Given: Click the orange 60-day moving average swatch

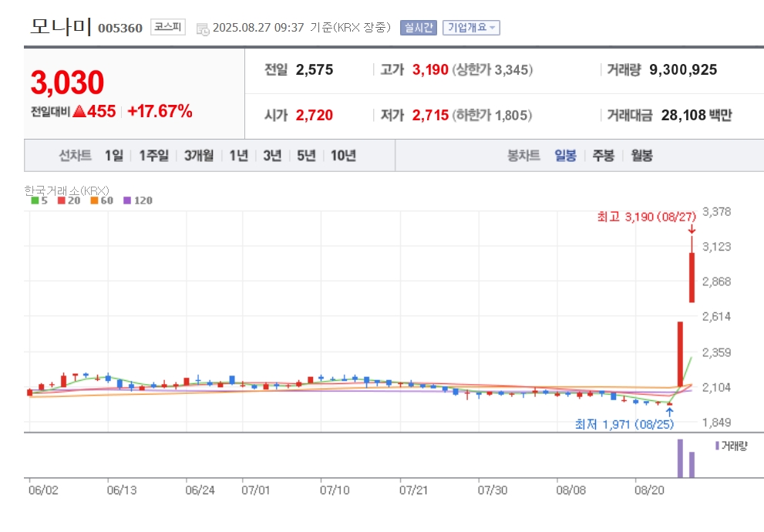Looking at the screenshot, I should (x=95, y=200).
